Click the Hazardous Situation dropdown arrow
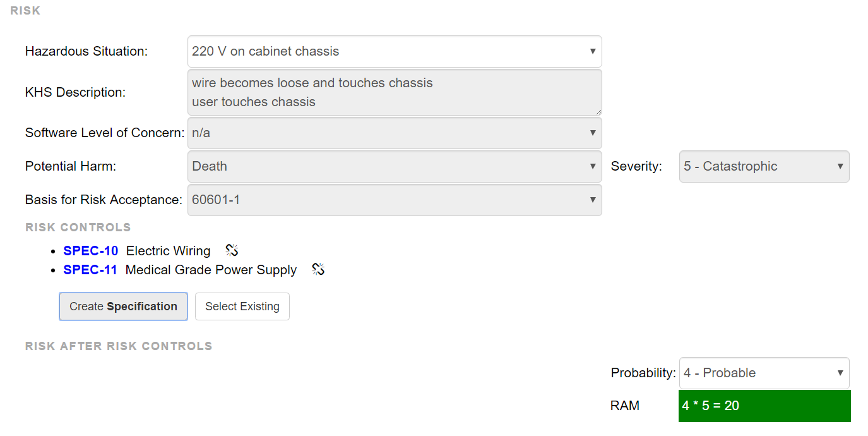 click(593, 51)
